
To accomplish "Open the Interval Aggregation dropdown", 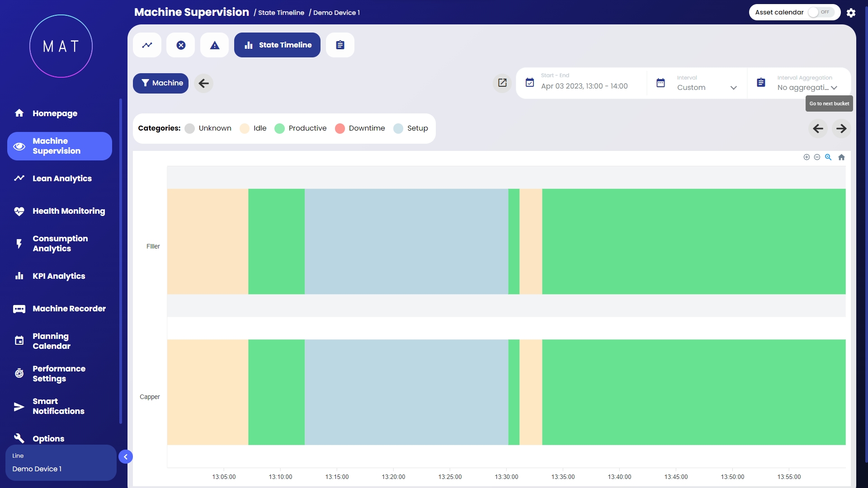I will (x=807, y=88).
